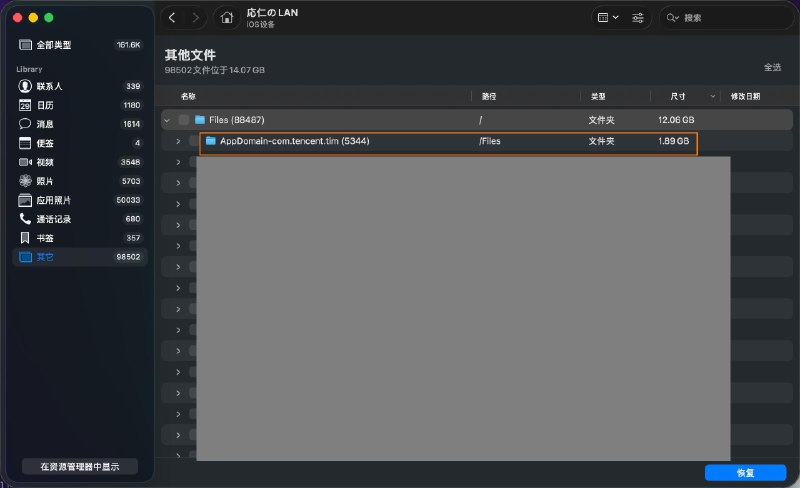The height and width of the screenshot is (488, 800).
Task: Sort by 修改日期 column header
Action: click(x=745, y=96)
